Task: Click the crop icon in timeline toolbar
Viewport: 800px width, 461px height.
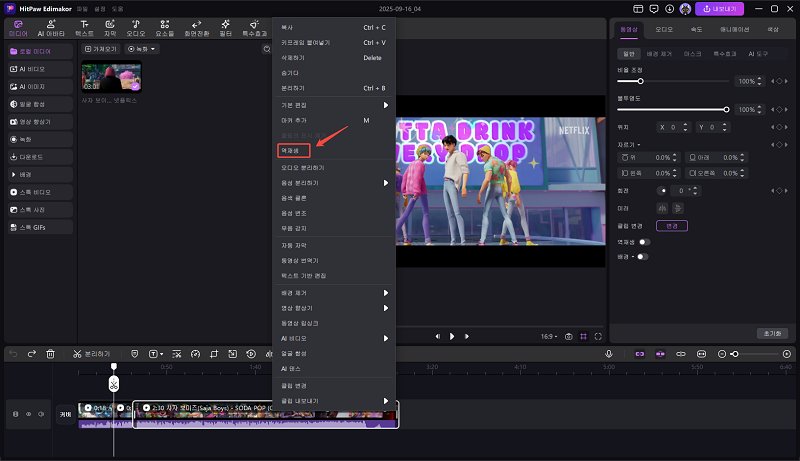Action: [214, 354]
